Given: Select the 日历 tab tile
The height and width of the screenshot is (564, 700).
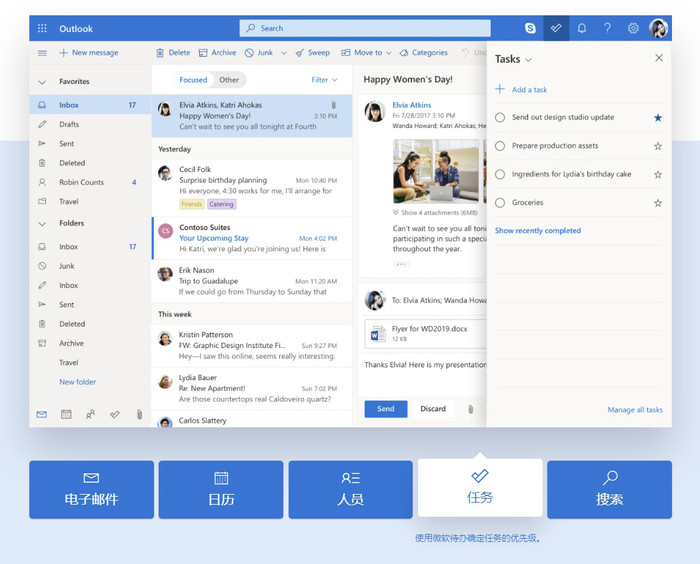Looking at the screenshot, I should pos(220,489).
